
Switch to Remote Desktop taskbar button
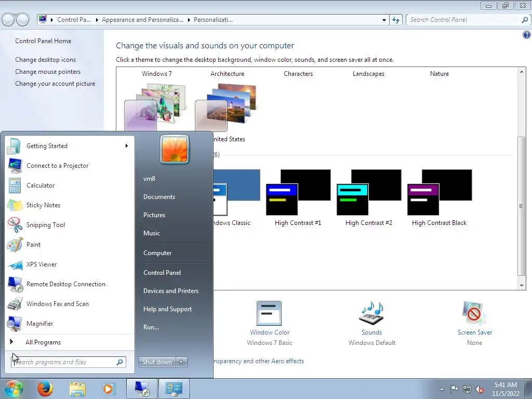click(141, 389)
